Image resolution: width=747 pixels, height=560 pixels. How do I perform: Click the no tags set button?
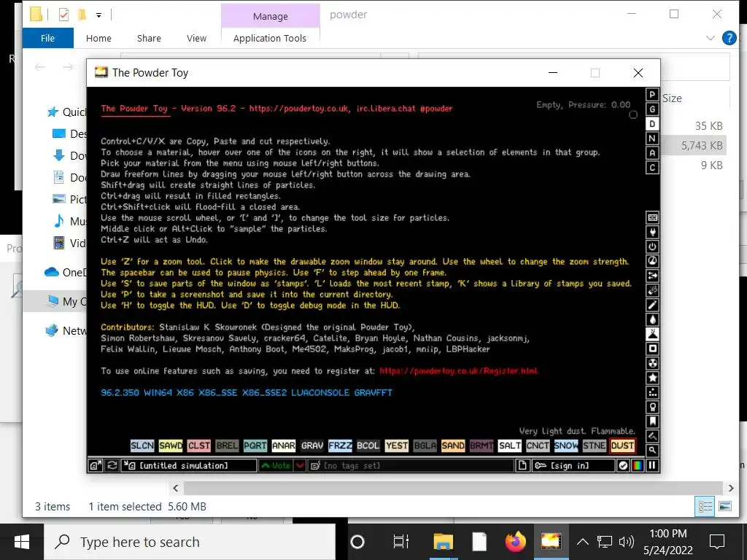click(411, 465)
